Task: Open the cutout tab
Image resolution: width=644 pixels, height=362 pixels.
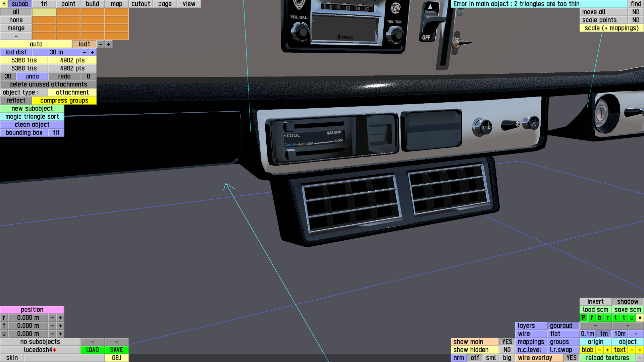Action: tap(141, 4)
